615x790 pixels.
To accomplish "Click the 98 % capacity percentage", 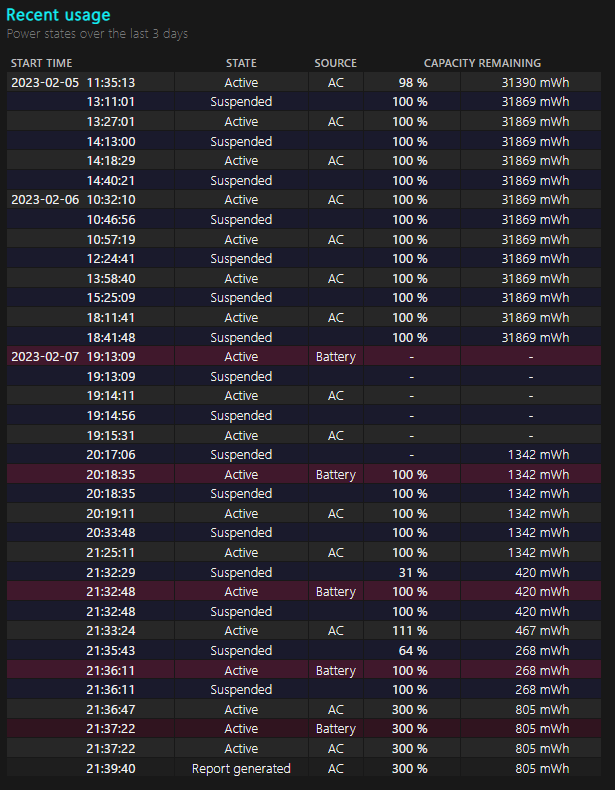I will pos(412,83).
